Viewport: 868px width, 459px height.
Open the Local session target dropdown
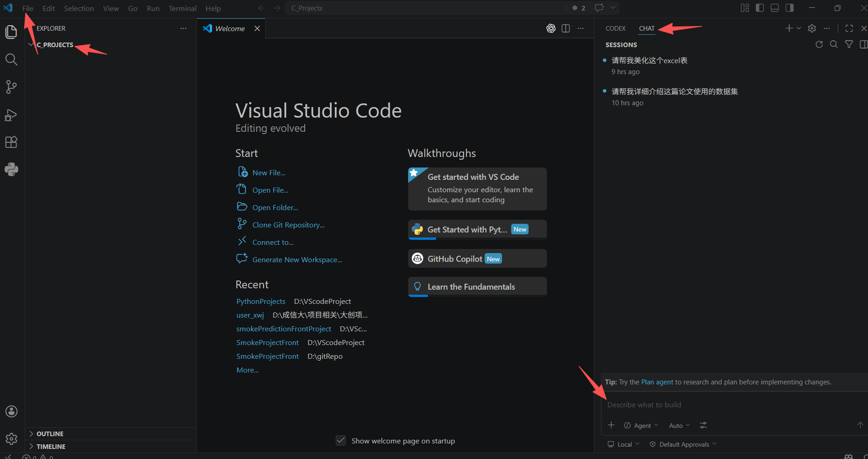pyautogui.click(x=623, y=444)
